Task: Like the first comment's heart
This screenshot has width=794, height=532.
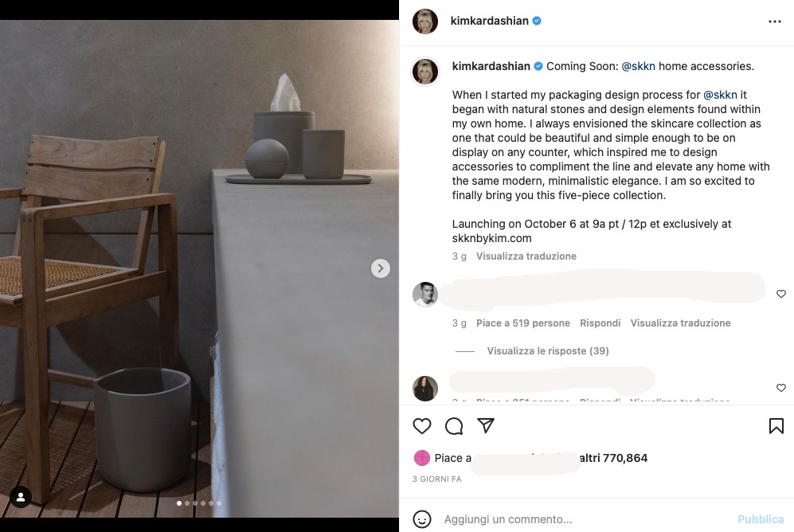Action: [780, 294]
